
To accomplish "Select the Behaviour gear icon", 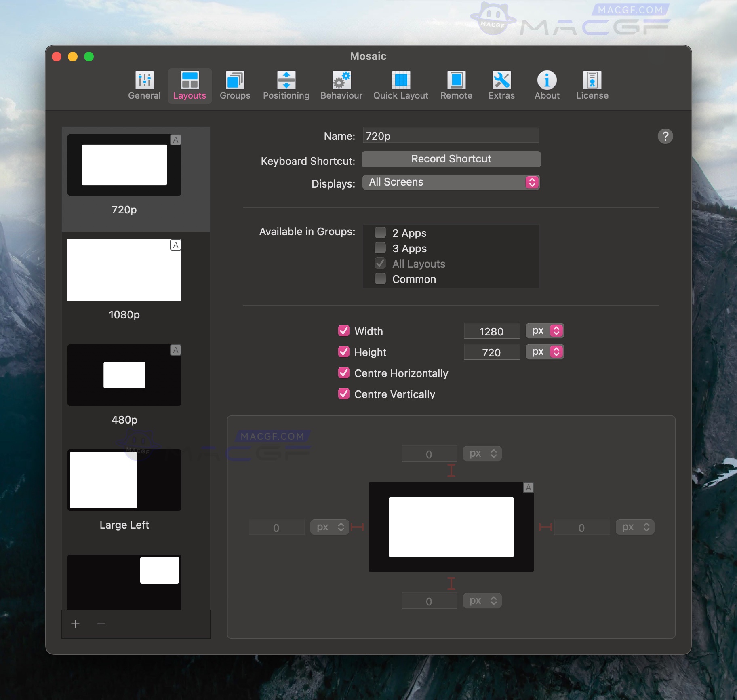I will tap(341, 81).
